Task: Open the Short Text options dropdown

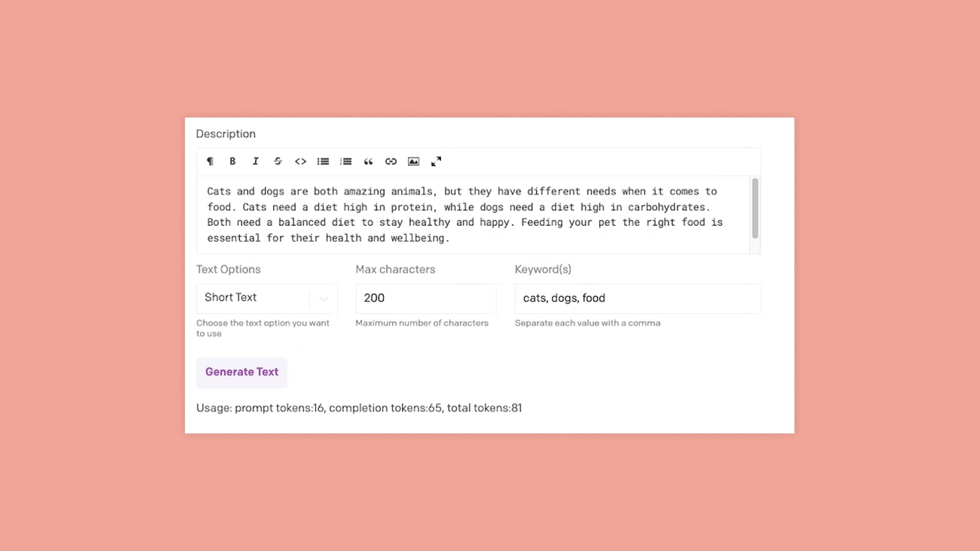Action: pos(257,298)
